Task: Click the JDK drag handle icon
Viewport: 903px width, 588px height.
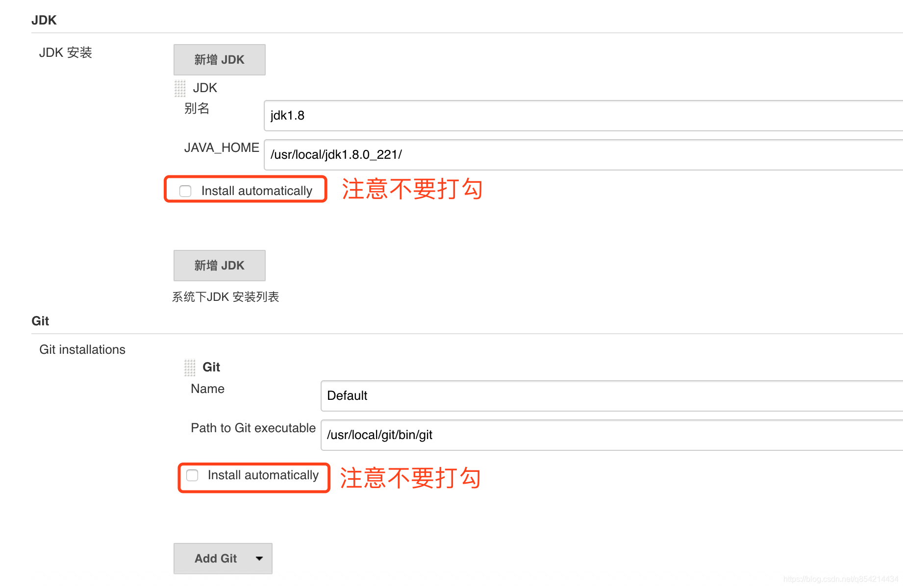Action: pos(179,88)
